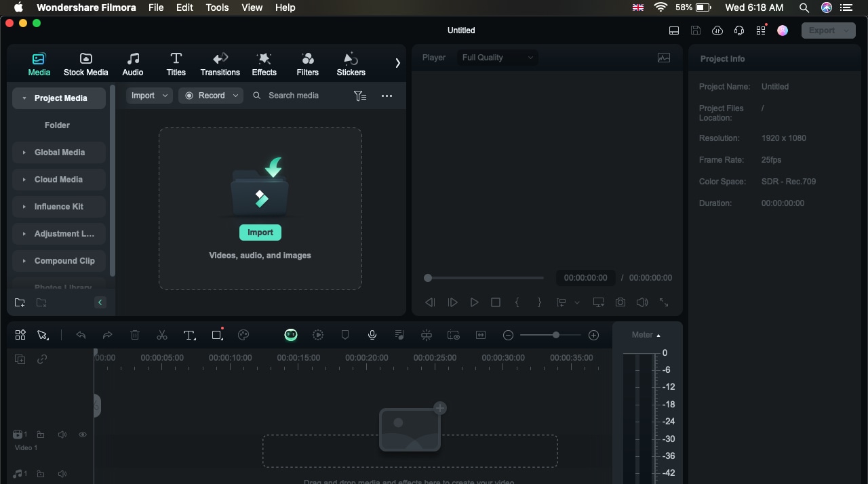Mute the Video 1 track audio
The height and width of the screenshot is (484, 868).
click(62, 435)
